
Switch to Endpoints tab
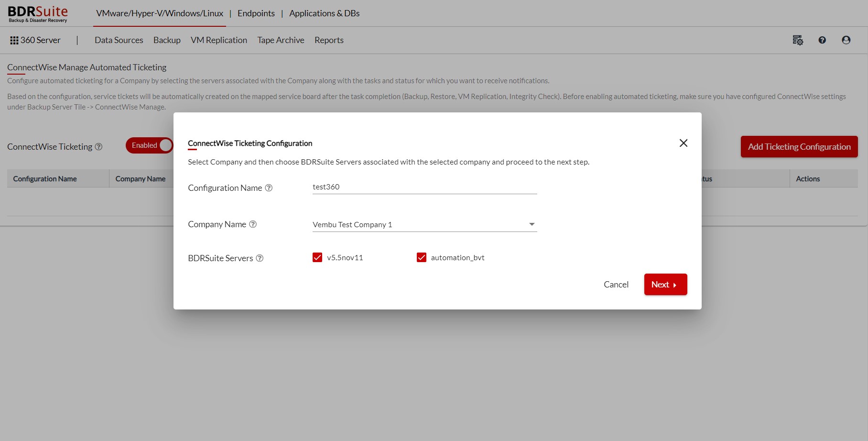pos(256,13)
